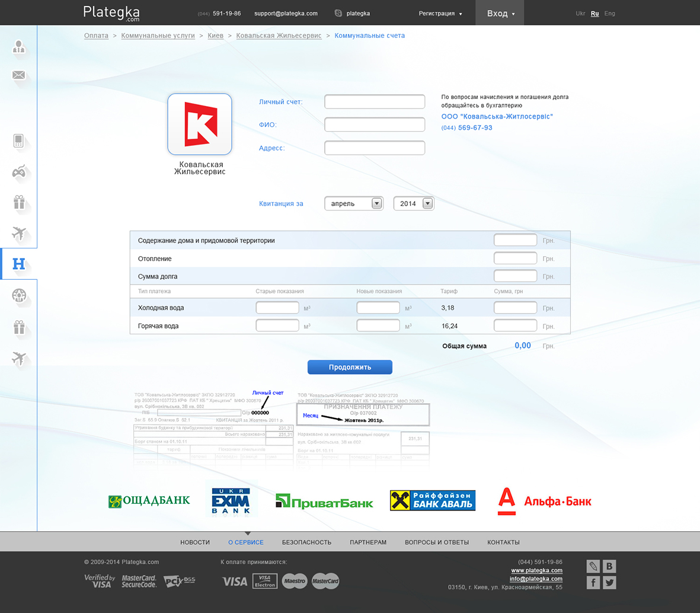Follow the Оплата breadcrumb link
Viewport: 700px width, 613px height.
tap(96, 35)
